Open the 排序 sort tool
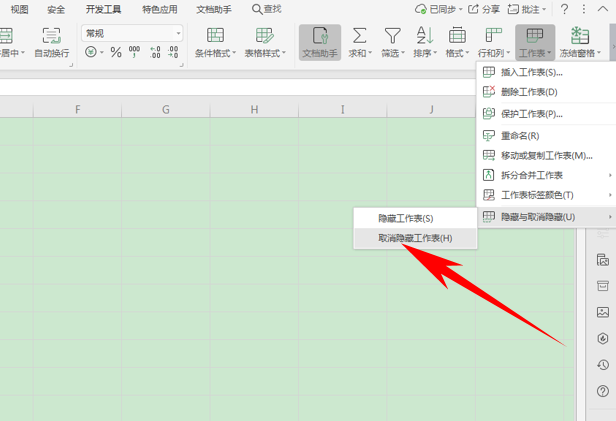 [425, 42]
